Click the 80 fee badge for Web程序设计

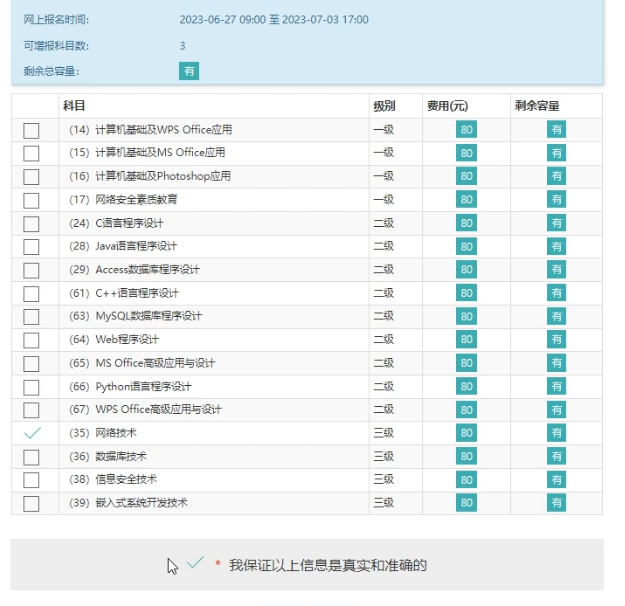tap(466, 339)
